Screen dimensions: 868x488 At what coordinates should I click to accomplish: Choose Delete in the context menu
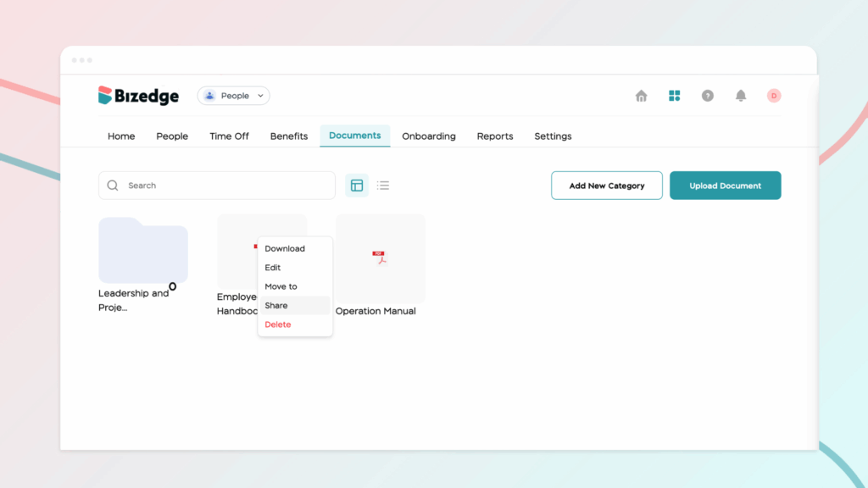277,324
